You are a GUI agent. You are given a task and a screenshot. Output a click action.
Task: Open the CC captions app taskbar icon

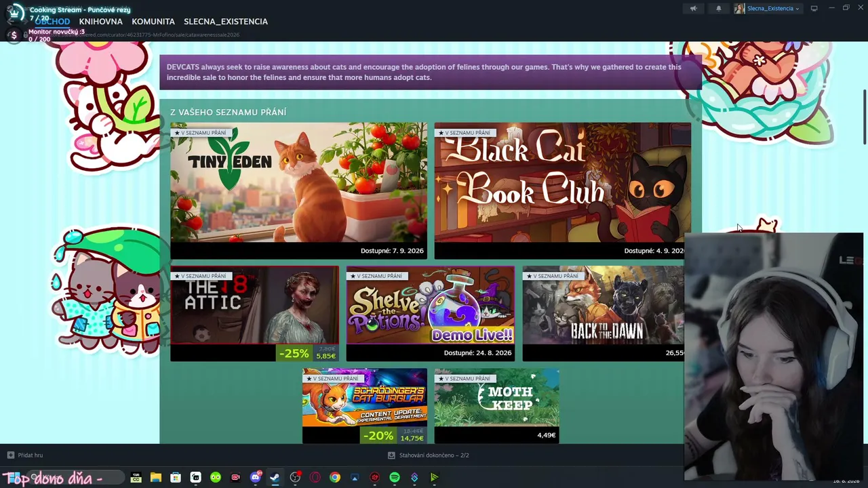coord(136,477)
